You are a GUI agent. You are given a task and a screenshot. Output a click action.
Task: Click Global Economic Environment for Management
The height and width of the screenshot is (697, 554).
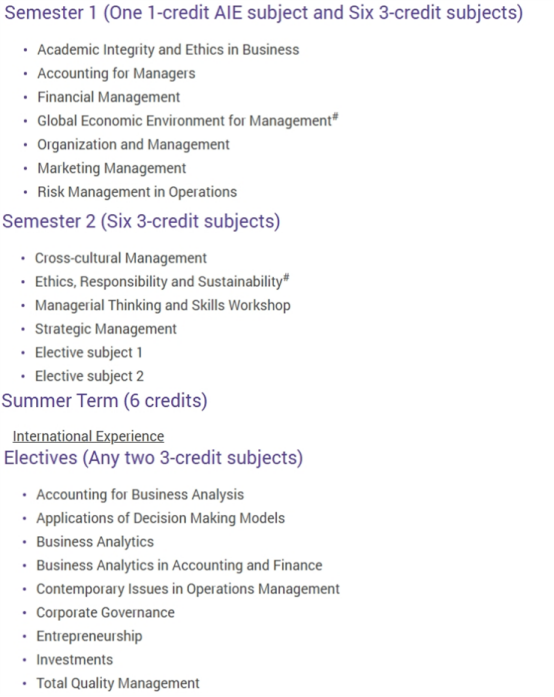[188, 120]
